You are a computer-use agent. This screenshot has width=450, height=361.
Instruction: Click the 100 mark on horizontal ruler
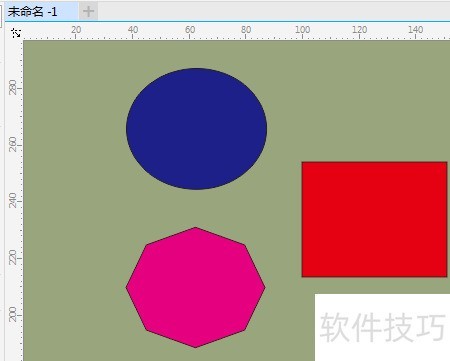point(303,30)
